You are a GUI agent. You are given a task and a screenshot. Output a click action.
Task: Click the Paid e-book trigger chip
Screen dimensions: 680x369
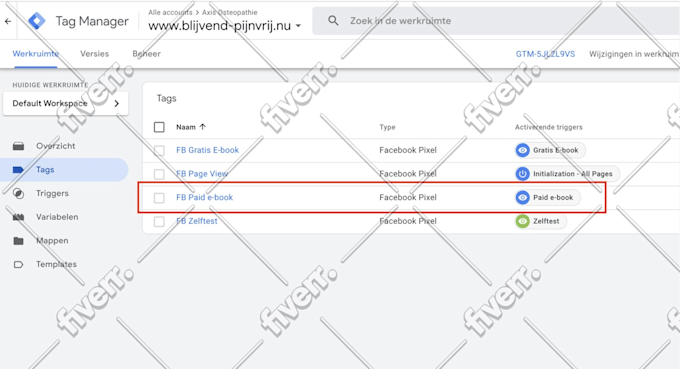pyautogui.click(x=547, y=197)
